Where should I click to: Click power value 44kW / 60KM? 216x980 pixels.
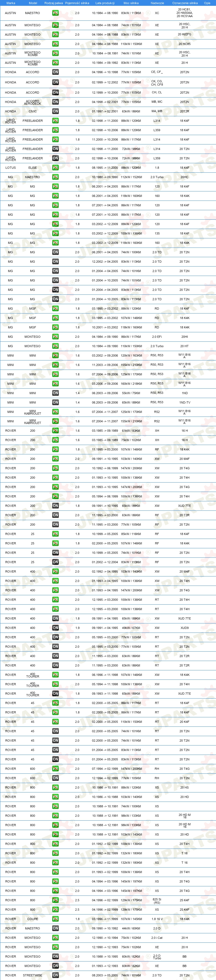[131, 929]
